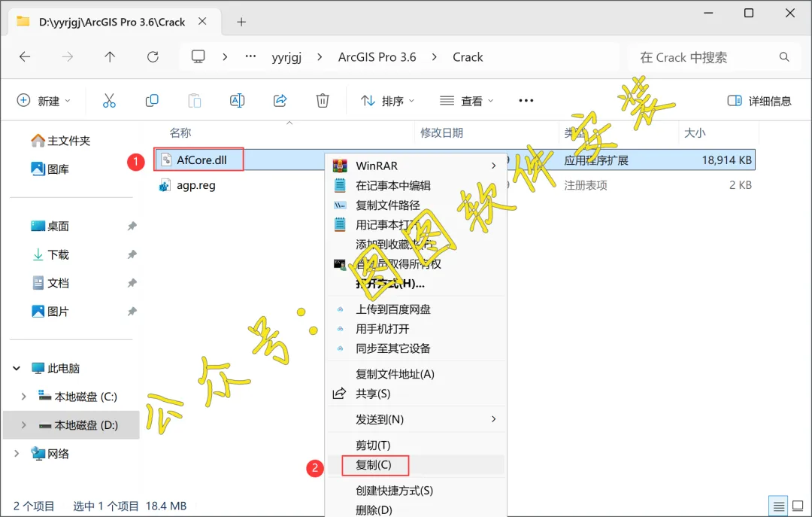
Task: Unpin 下载 using its pin icon
Action: coord(132,254)
